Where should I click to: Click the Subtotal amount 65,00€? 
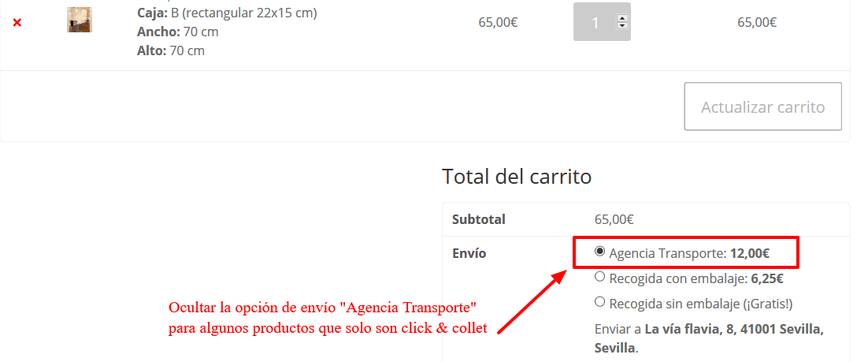click(x=614, y=219)
